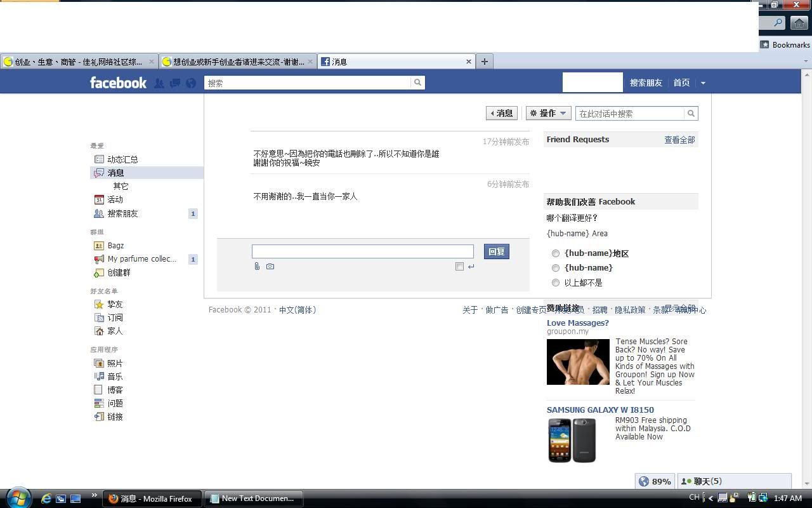The width and height of the screenshot is (812, 508).
Task: Click the 回复 reply button
Action: pyautogui.click(x=496, y=251)
